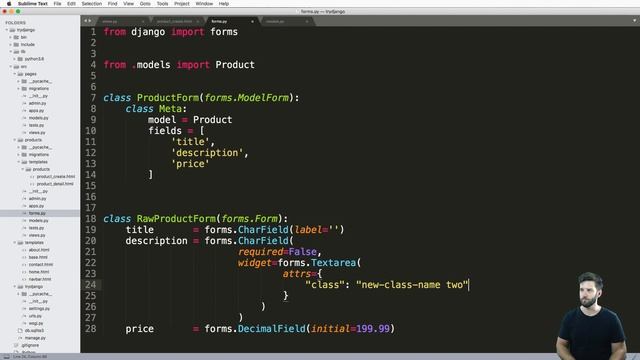Open contact.html from the sidebar

click(x=41, y=265)
